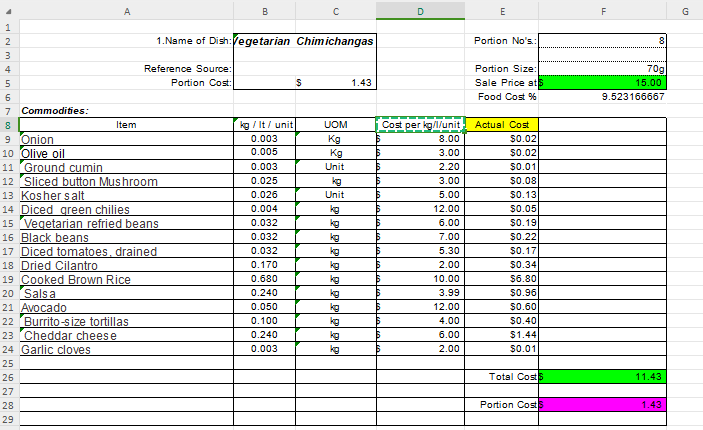
Task: Select the green Total Cost value 11.43
Action: tap(603, 377)
